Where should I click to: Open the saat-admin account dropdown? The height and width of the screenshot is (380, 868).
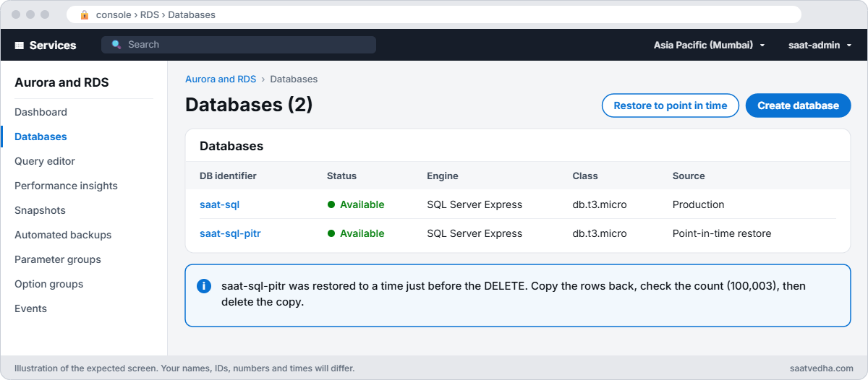point(820,45)
